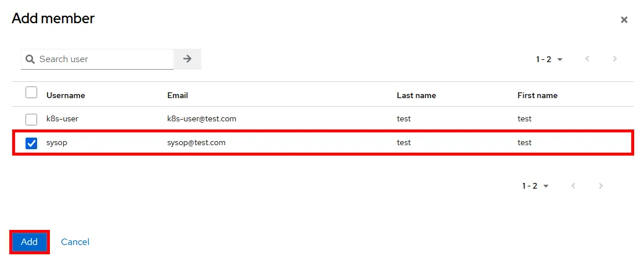Viewport: 644px width, 263px height.
Task: Select the sysop@test.com email cell
Action: tap(196, 142)
